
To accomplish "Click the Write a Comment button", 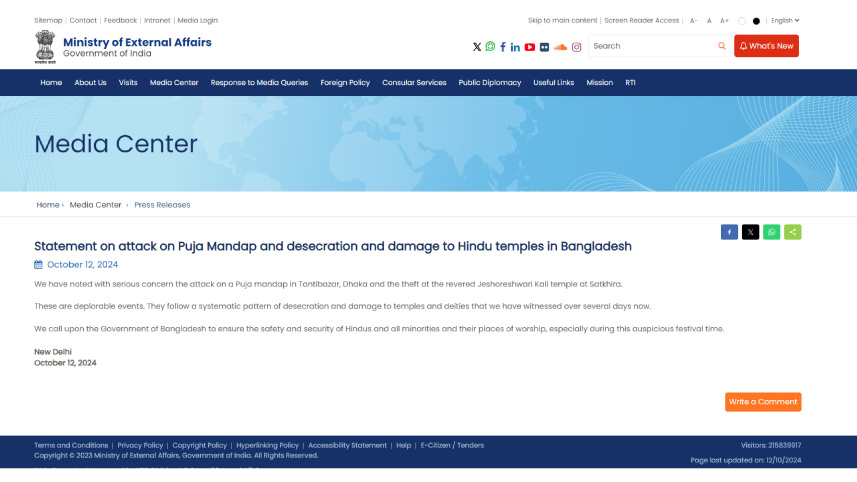I will click(763, 402).
